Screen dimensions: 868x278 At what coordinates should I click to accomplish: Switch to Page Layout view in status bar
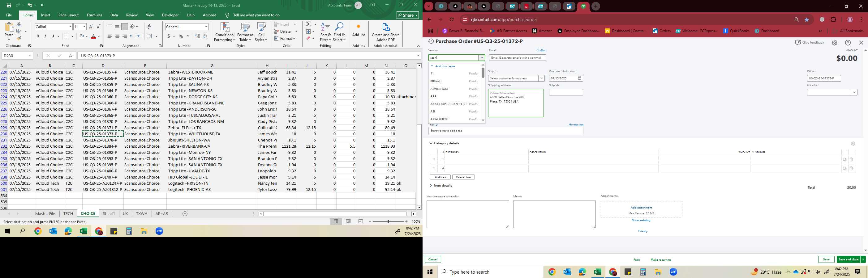click(348, 221)
